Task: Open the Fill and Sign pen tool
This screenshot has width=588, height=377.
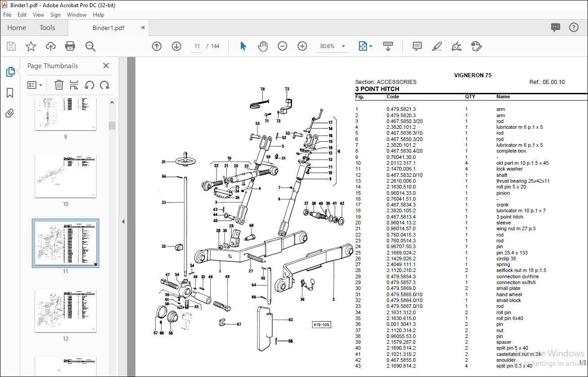Action: 456,46
